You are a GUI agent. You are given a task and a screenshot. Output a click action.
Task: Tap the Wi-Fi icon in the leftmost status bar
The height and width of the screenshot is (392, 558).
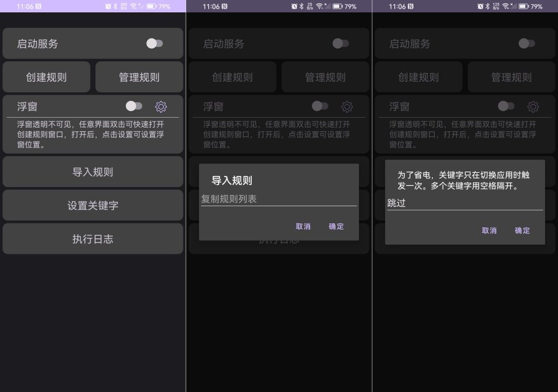pyautogui.click(x=133, y=6)
